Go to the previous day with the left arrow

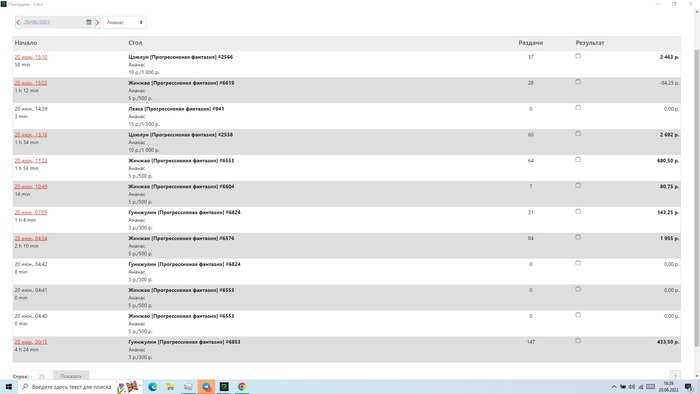pos(18,22)
